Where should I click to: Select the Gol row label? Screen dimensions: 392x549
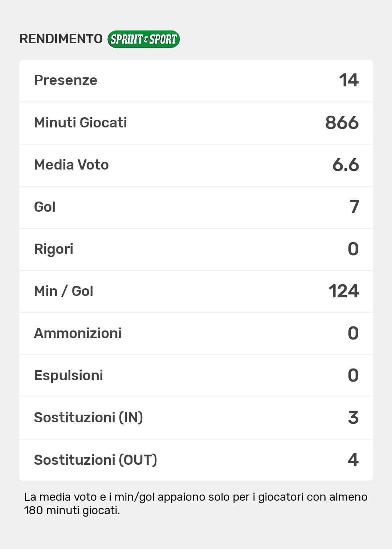[45, 207]
